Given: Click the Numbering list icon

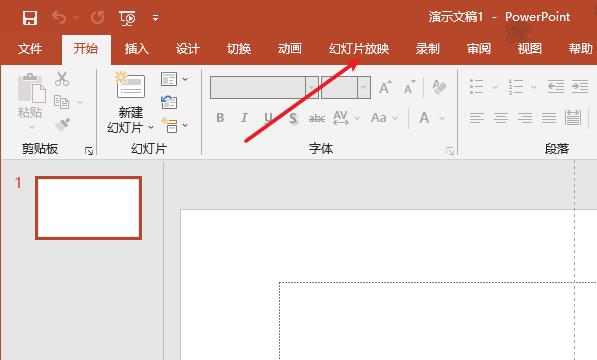Looking at the screenshot, I should point(516,87).
